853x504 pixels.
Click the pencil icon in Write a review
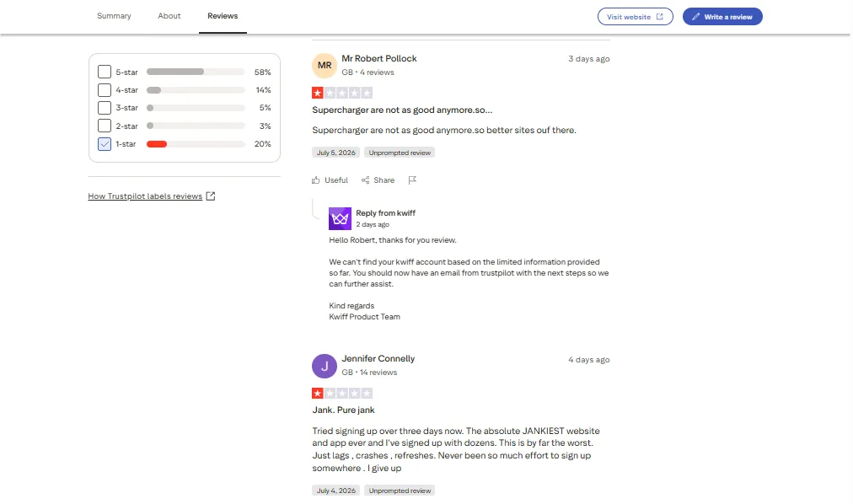(x=695, y=16)
